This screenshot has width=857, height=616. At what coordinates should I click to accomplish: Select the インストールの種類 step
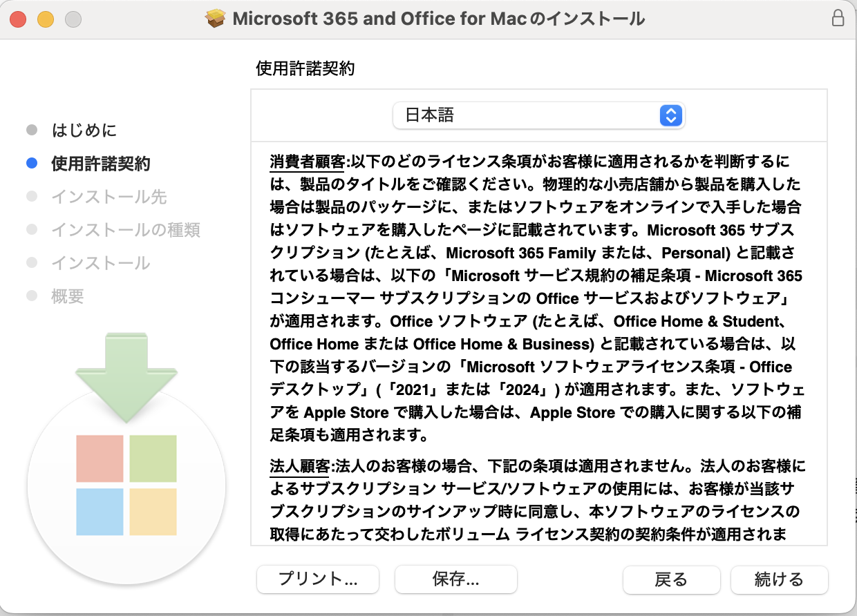point(126,230)
